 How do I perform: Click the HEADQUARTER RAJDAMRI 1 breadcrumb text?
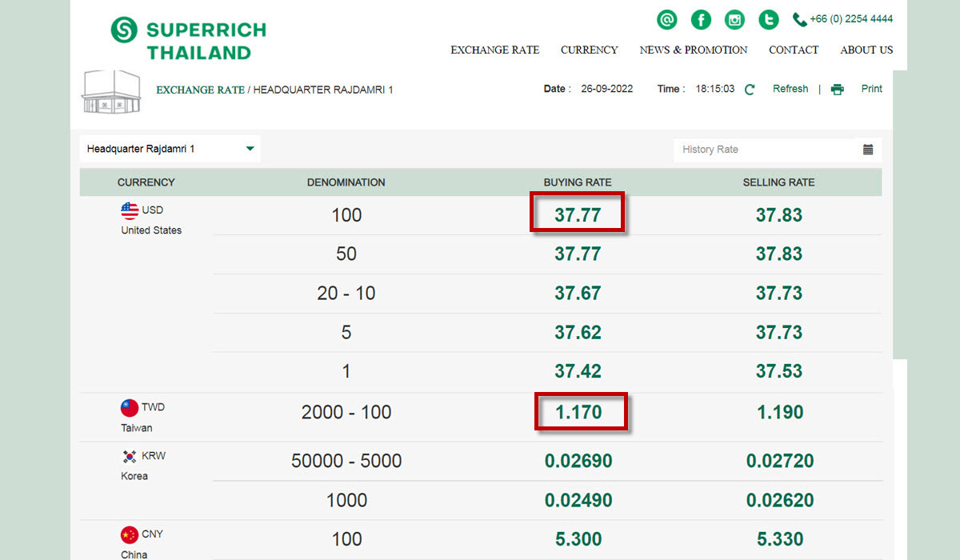click(x=323, y=90)
